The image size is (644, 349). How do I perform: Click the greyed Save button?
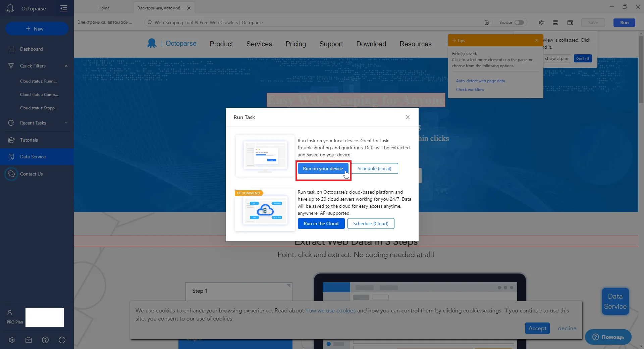tap(593, 22)
